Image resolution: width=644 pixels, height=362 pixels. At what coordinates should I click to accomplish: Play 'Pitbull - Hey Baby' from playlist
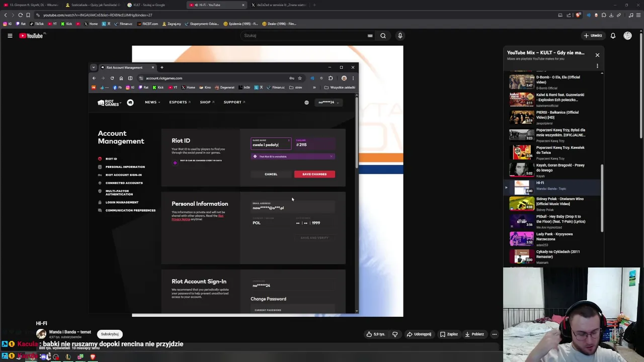(x=555, y=221)
